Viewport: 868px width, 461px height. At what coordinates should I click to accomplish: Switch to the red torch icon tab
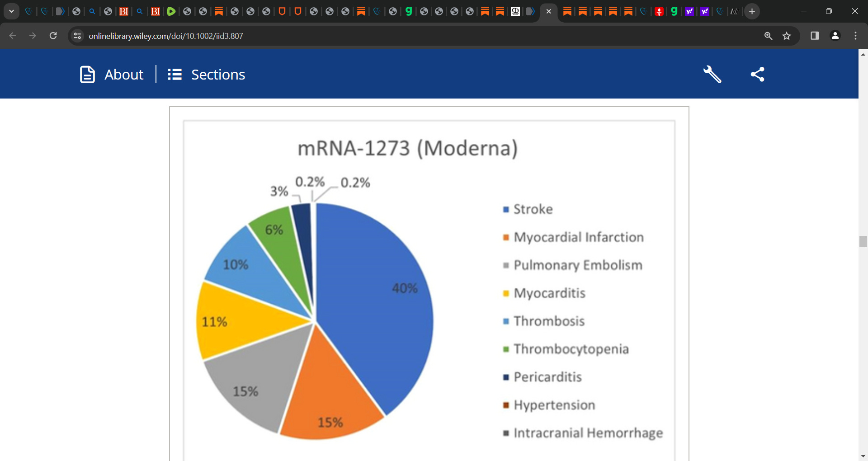(x=659, y=11)
